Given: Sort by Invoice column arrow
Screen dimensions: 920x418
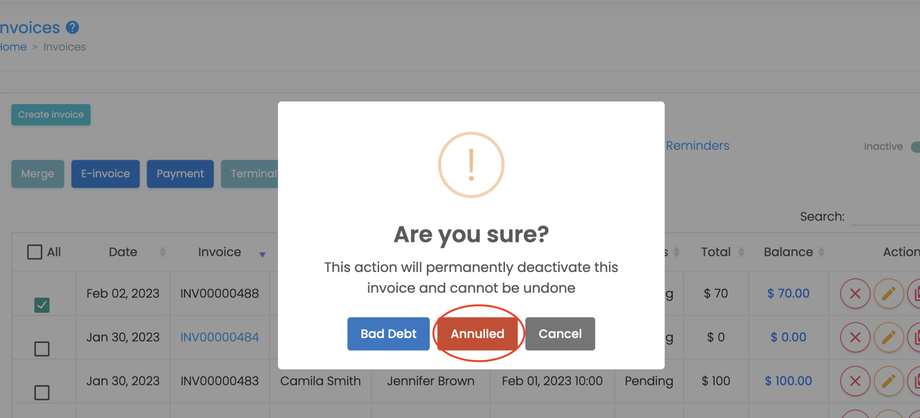Looking at the screenshot, I should point(262,254).
